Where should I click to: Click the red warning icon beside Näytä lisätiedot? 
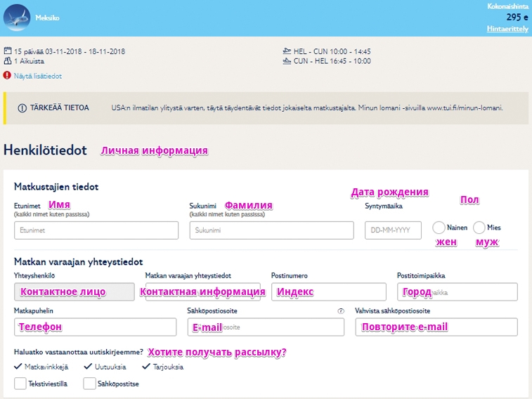pyautogui.click(x=7, y=75)
